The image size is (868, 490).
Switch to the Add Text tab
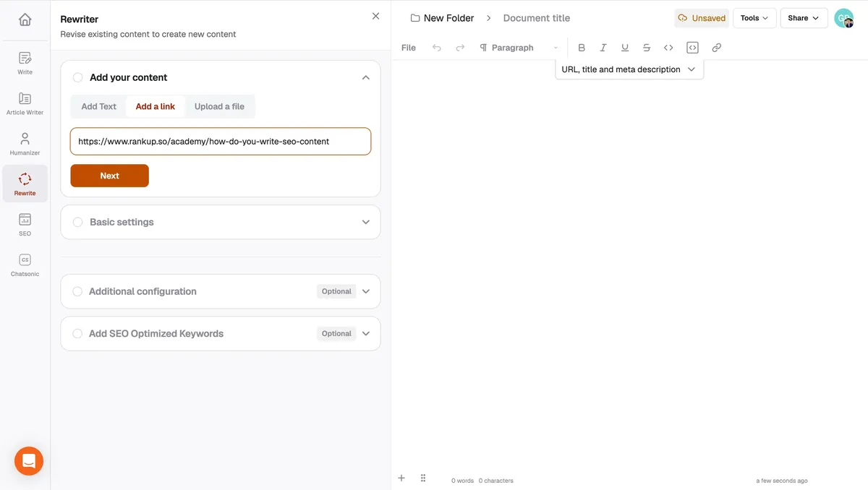pos(99,106)
